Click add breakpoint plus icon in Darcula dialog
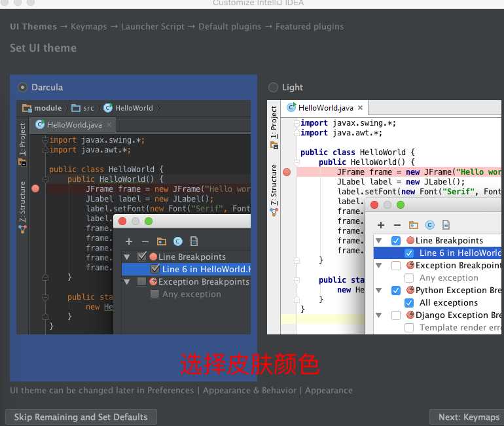 (129, 241)
